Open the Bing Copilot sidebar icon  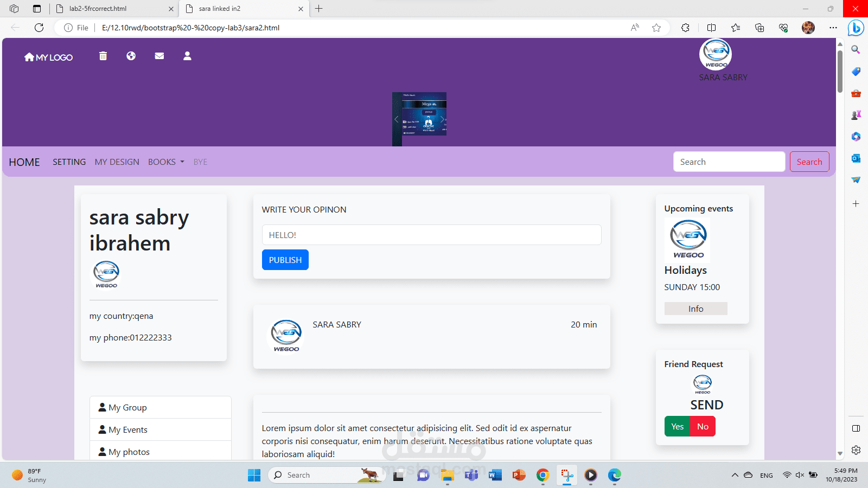point(856,28)
